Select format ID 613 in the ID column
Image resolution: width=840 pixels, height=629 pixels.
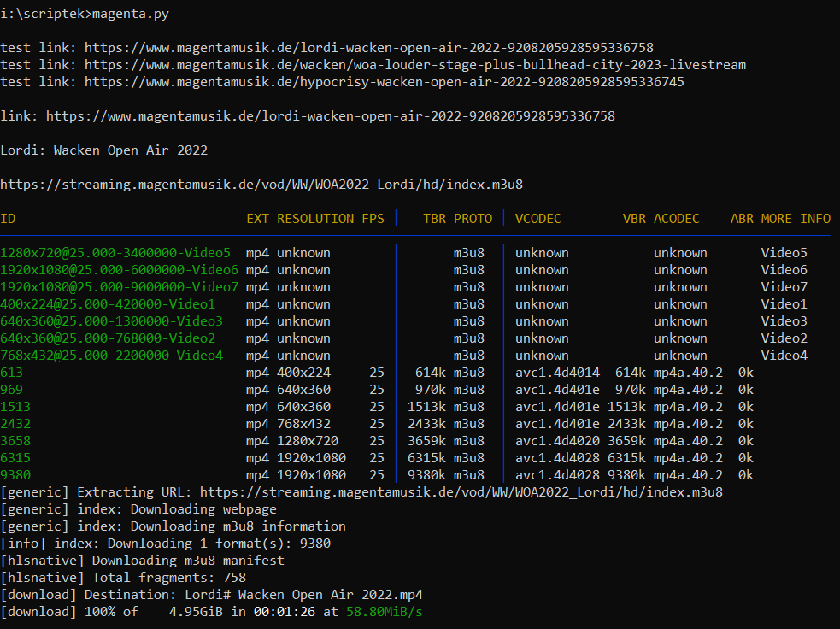click(12, 373)
